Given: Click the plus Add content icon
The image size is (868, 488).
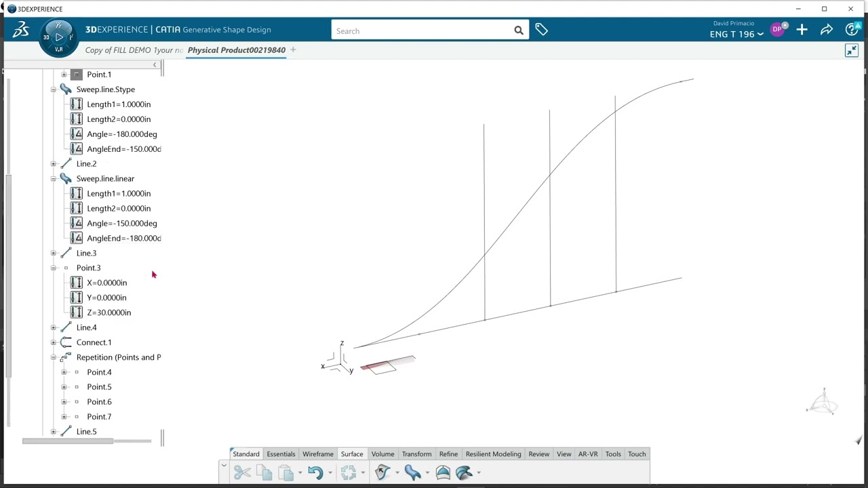Looking at the screenshot, I should point(802,30).
